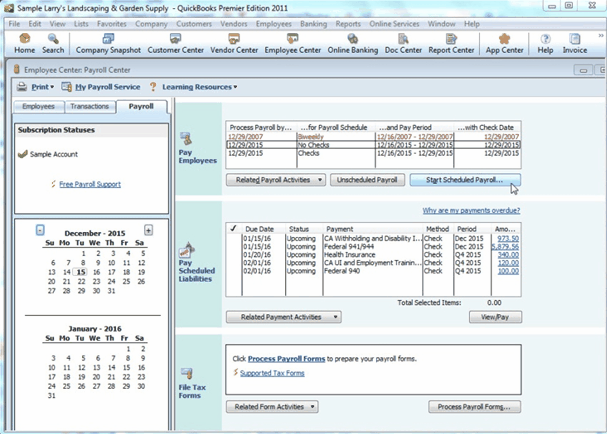Open 'Why are my payments overdue?' link
The image size is (607, 434).
tap(471, 211)
